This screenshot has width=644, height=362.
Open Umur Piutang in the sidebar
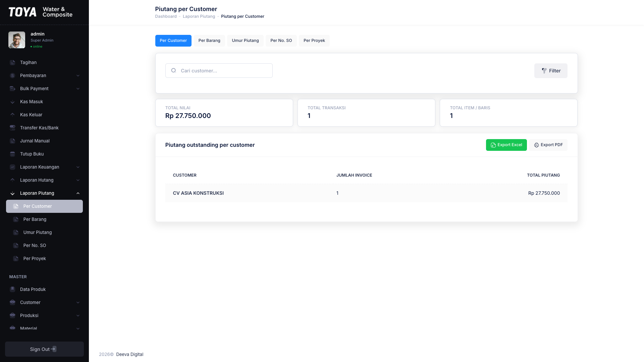pos(44,233)
